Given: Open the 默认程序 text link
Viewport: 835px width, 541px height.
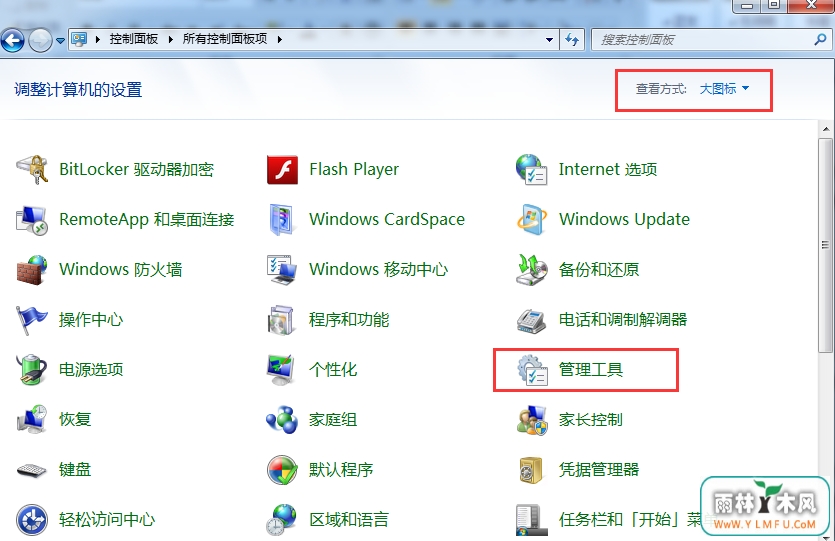Looking at the screenshot, I should pyautogui.click(x=341, y=470).
